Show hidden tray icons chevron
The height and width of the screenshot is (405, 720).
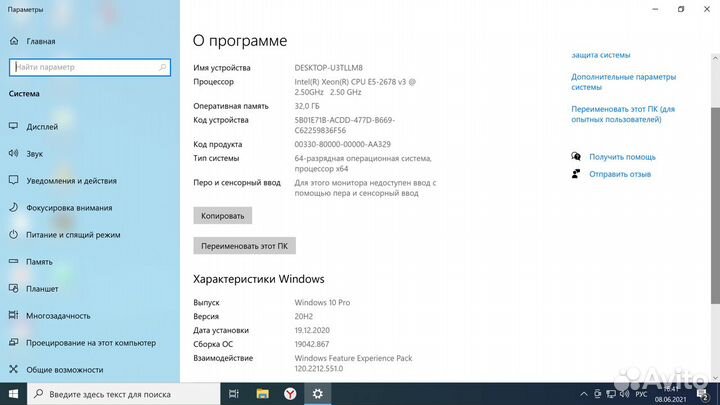(584, 394)
